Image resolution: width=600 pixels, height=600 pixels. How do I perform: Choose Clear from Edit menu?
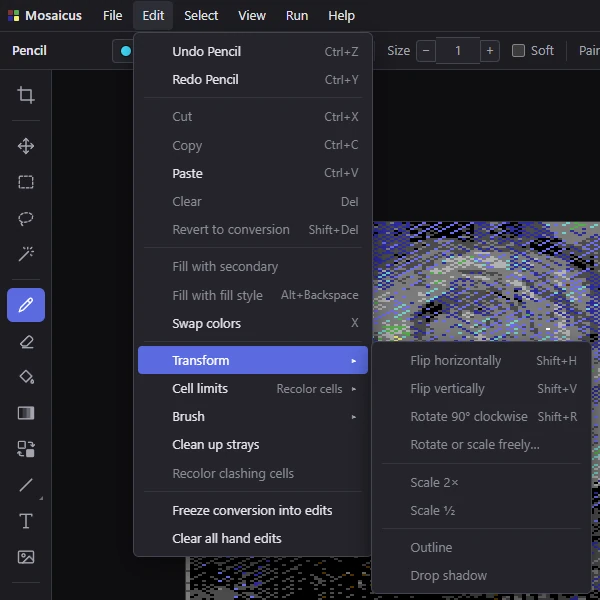click(x=253, y=202)
